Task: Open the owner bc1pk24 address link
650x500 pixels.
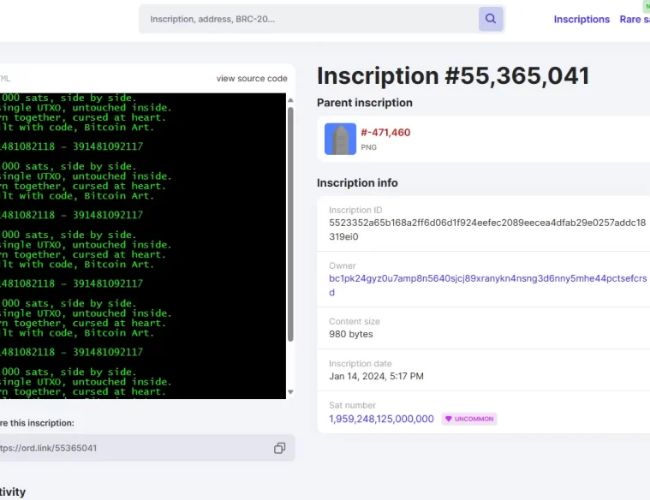Action: (488, 285)
